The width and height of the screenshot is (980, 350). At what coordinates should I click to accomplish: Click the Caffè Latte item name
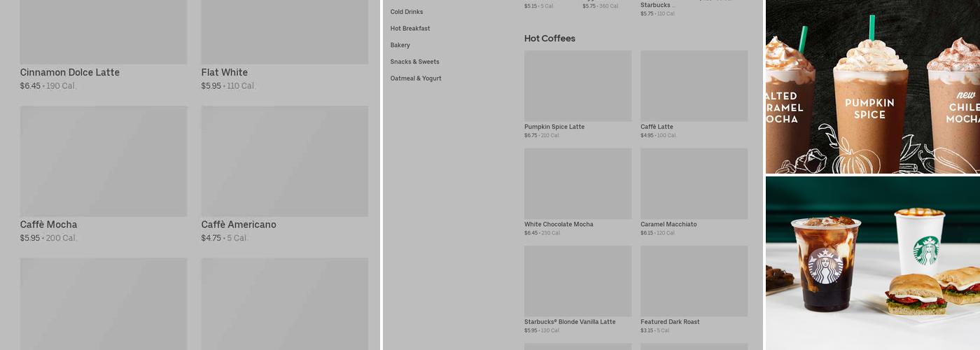coord(657,127)
